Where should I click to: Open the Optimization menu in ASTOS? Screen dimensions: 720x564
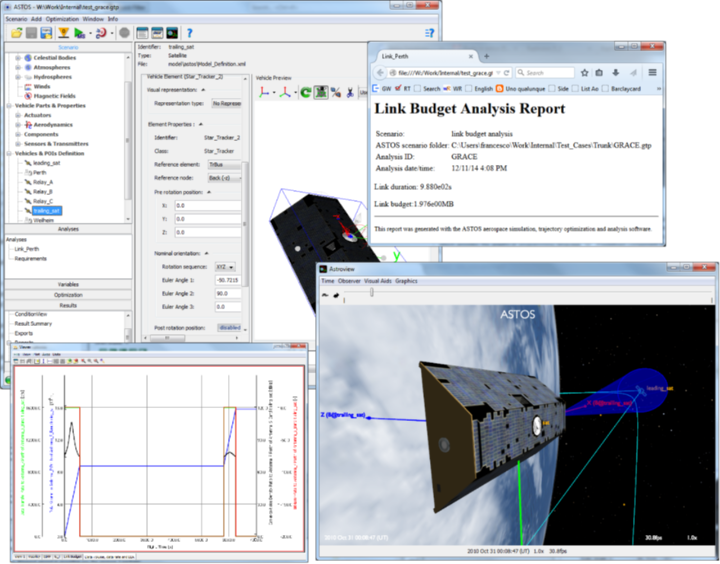click(x=62, y=19)
